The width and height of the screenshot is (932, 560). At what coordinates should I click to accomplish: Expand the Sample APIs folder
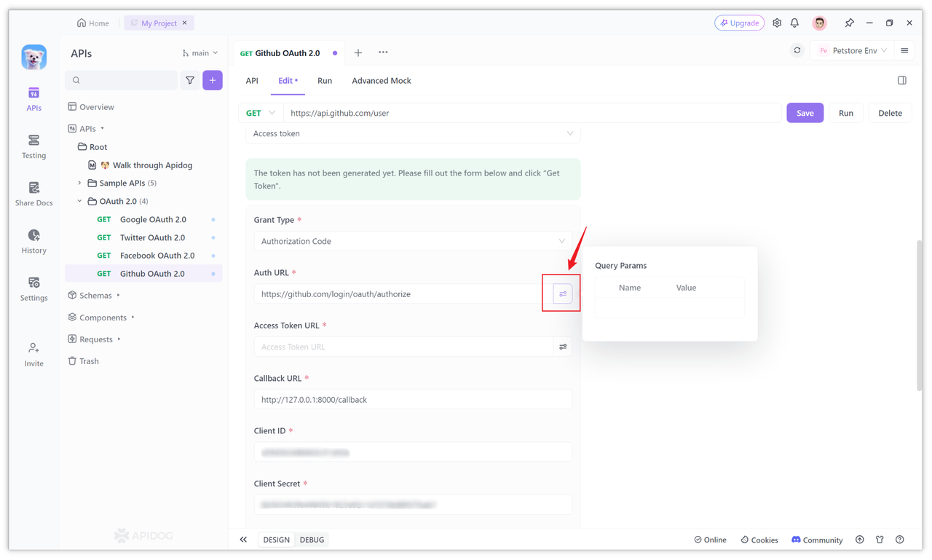coord(79,183)
